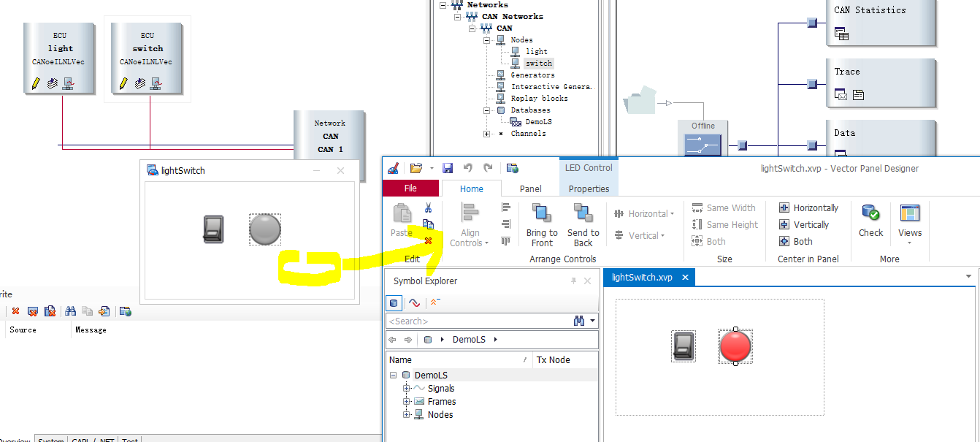
Task: Expand the Signals node in Symbol Explorer
Action: 407,389
